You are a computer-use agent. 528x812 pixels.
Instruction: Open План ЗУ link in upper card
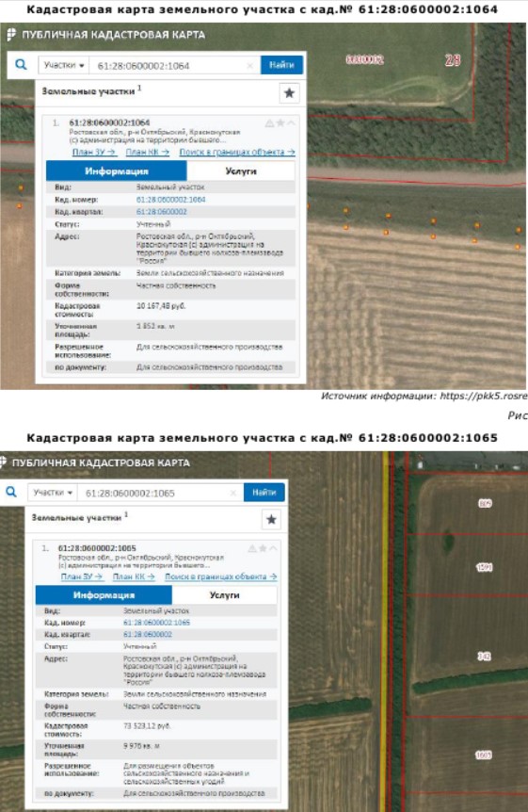pyautogui.click(x=94, y=152)
